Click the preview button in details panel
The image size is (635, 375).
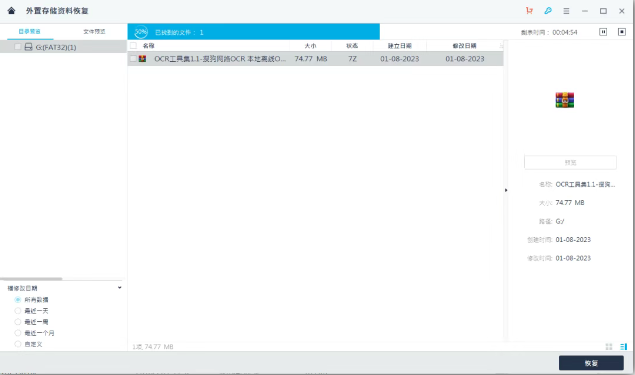570,162
